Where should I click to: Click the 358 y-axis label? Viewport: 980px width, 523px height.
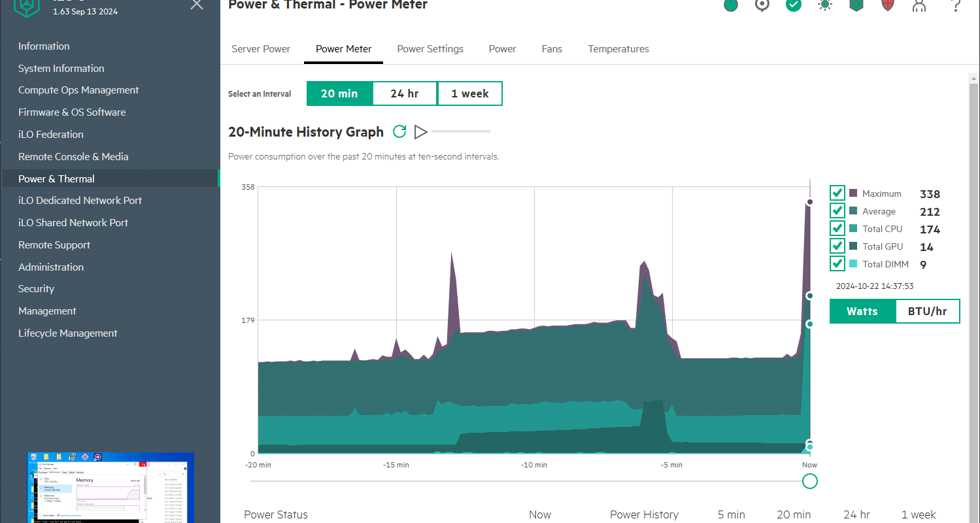248,187
